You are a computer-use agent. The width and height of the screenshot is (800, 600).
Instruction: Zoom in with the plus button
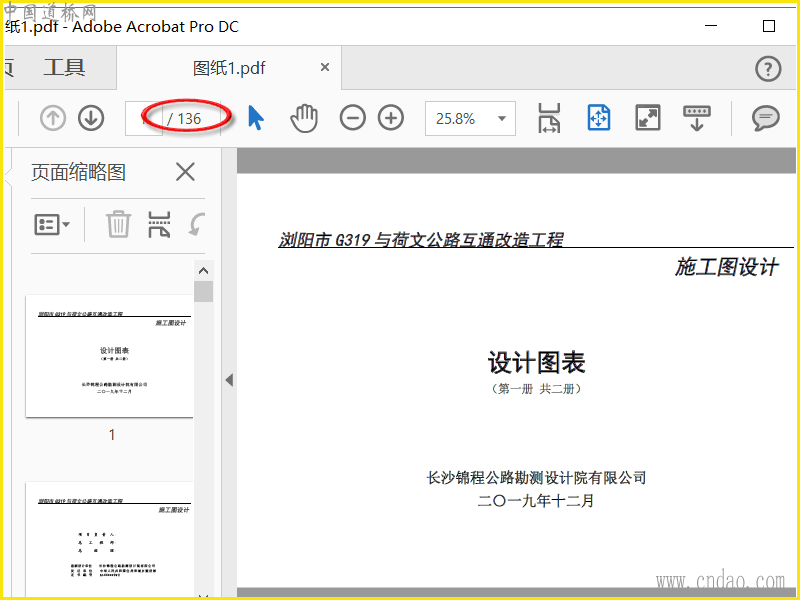[391, 118]
